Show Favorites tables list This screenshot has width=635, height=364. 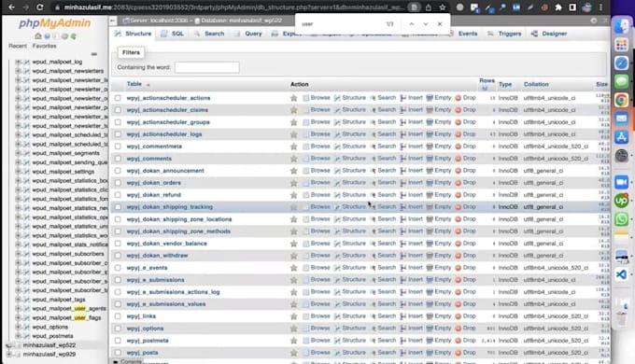44,46
